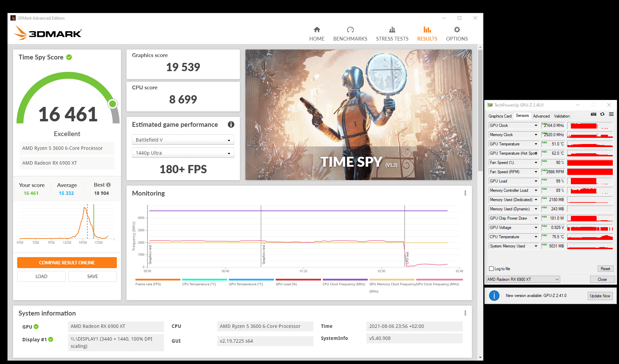Open the STRESS TESTS section
The width and height of the screenshot is (619, 364).
click(x=392, y=34)
